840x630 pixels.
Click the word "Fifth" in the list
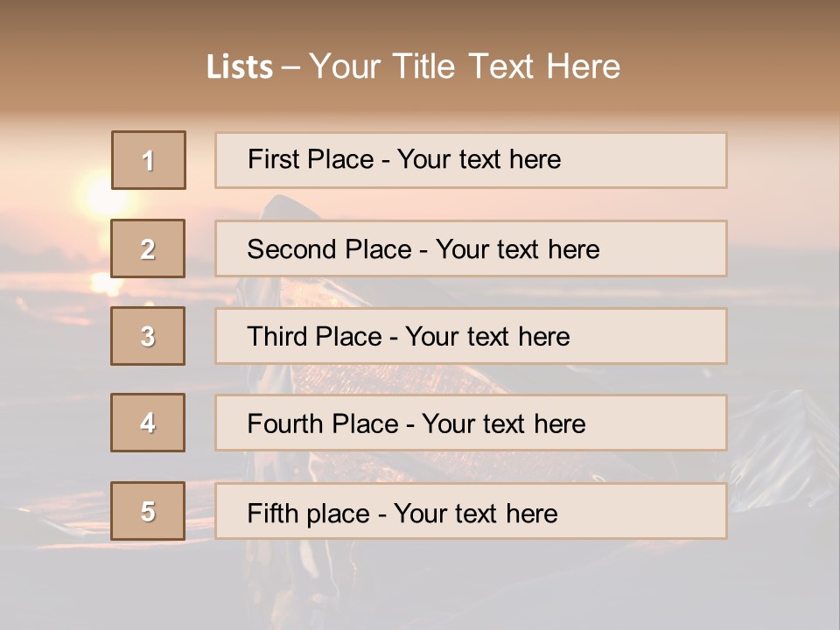pyautogui.click(x=272, y=513)
